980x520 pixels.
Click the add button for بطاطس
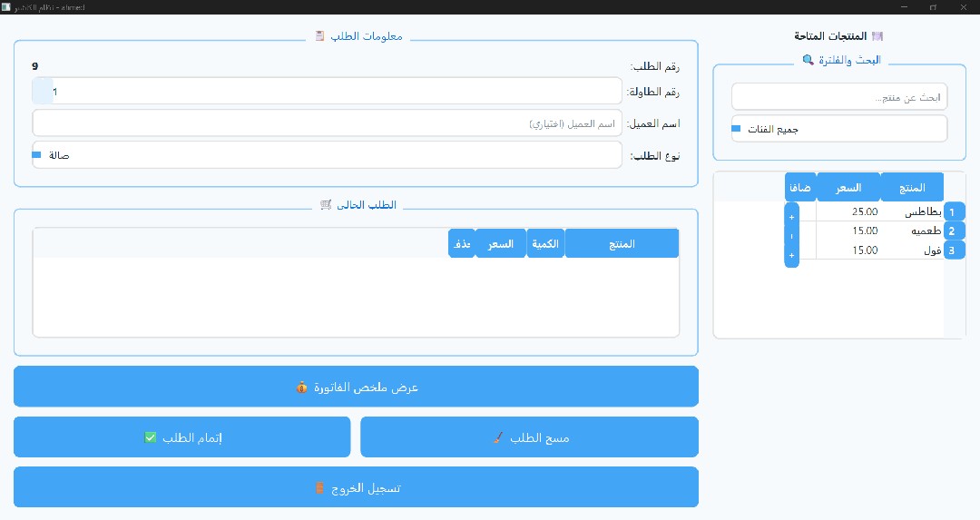point(791,218)
